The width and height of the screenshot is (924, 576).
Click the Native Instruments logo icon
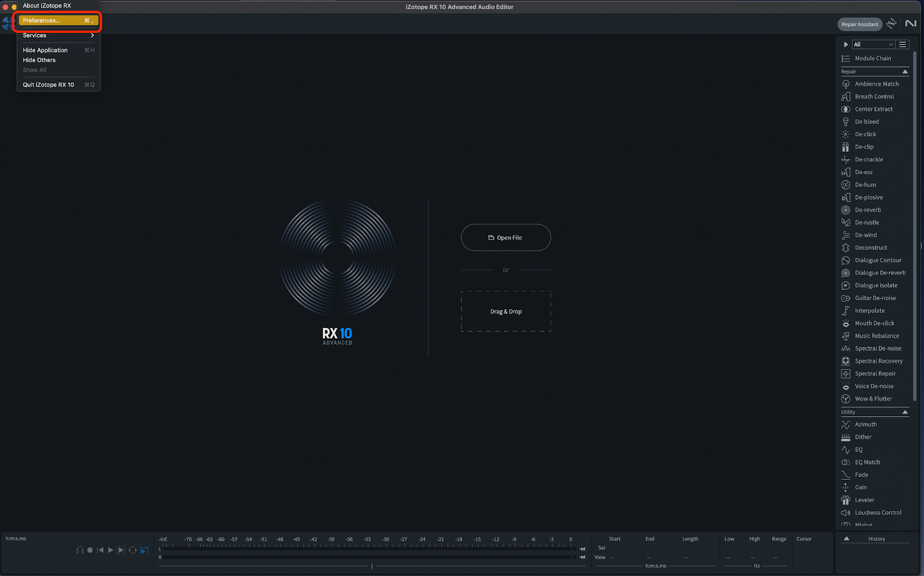(911, 24)
